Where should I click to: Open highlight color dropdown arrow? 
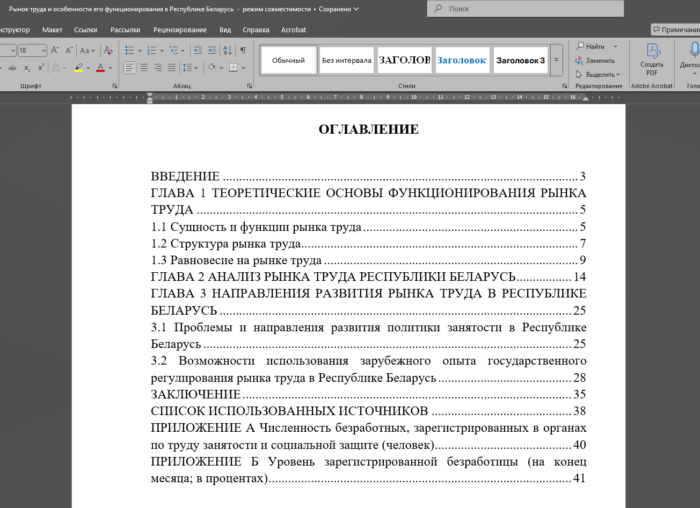pyautogui.click(x=88, y=68)
